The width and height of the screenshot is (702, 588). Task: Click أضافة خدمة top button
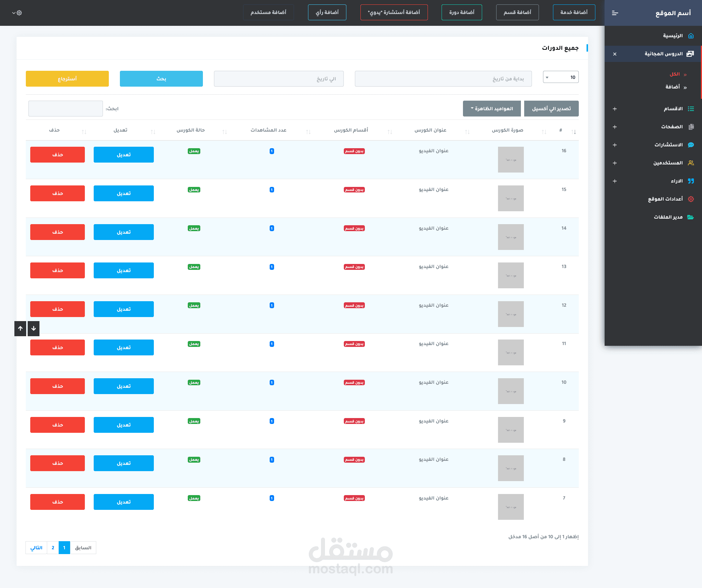point(574,13)
